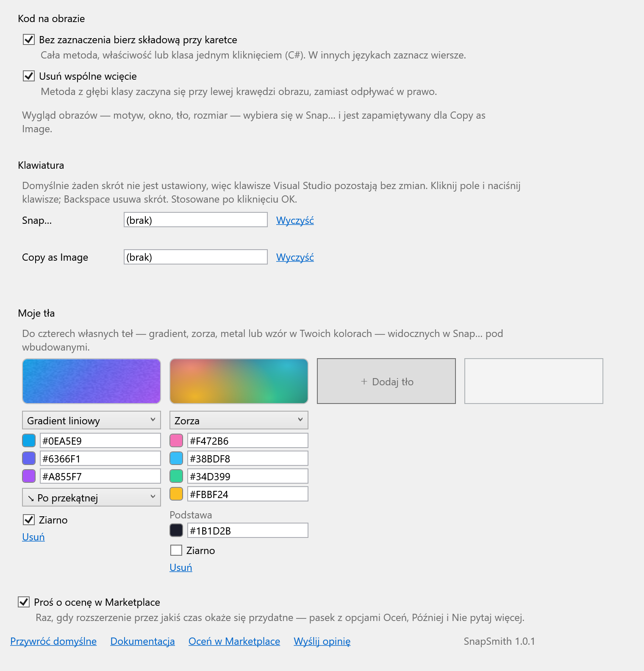
Task: Click 'Oceń w Marketplace' link
Action: tap(234, 641)
